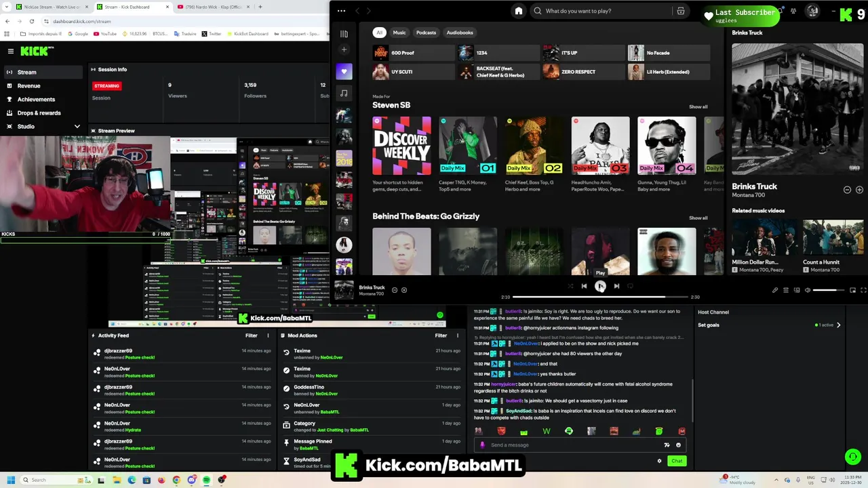868x488 pixels.
Task: Select the Music filter chip
Action: pos(399,33)
